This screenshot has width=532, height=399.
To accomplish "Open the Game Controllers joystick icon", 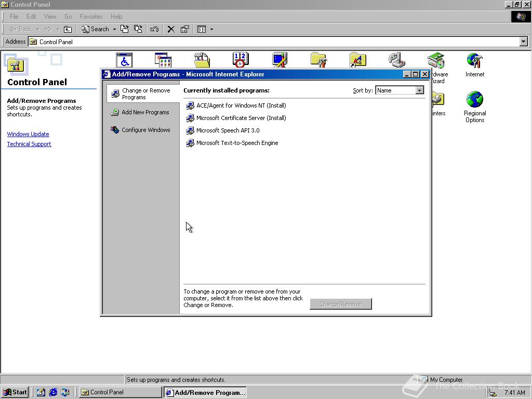I will (x=396, y=60).
